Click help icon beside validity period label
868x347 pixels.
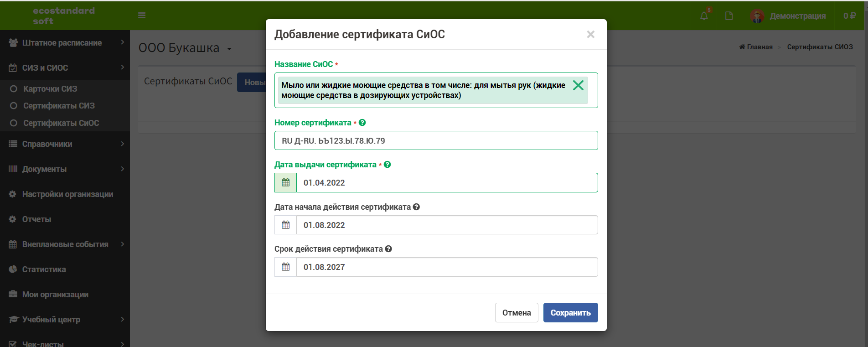coord(388,249)
